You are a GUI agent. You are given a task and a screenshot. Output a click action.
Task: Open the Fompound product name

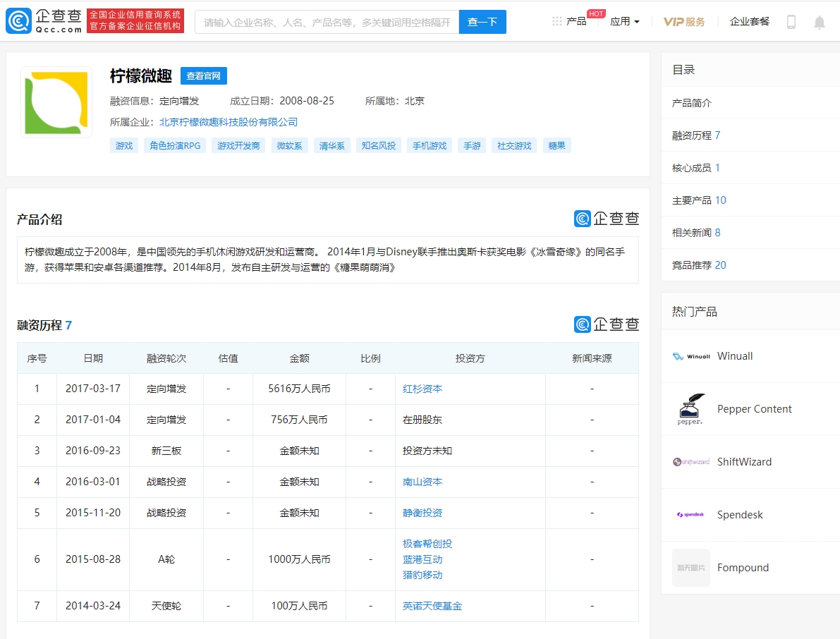coord(743,568)
